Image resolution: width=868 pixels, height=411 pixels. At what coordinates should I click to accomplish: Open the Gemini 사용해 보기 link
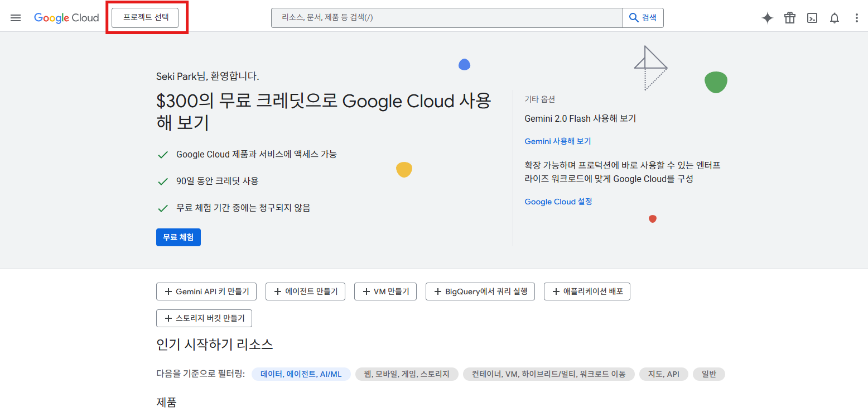point(558,141)
